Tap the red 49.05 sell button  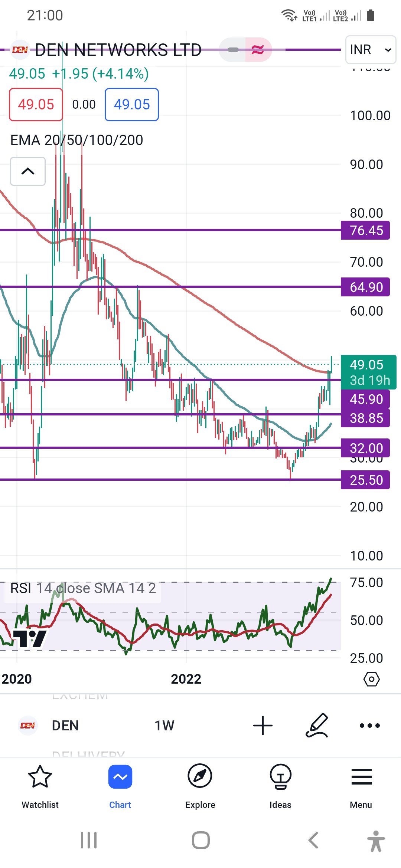point(36,105)
